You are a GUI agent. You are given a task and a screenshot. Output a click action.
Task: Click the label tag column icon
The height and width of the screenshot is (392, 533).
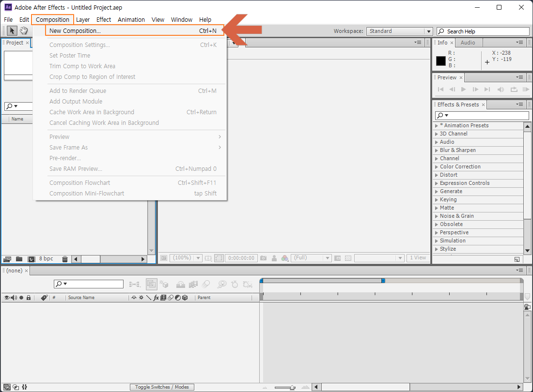pos(44,298)
